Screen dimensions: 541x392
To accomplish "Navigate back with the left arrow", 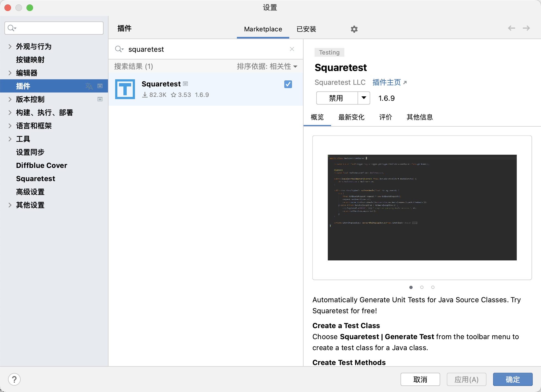I will click(x=512, y=28).
